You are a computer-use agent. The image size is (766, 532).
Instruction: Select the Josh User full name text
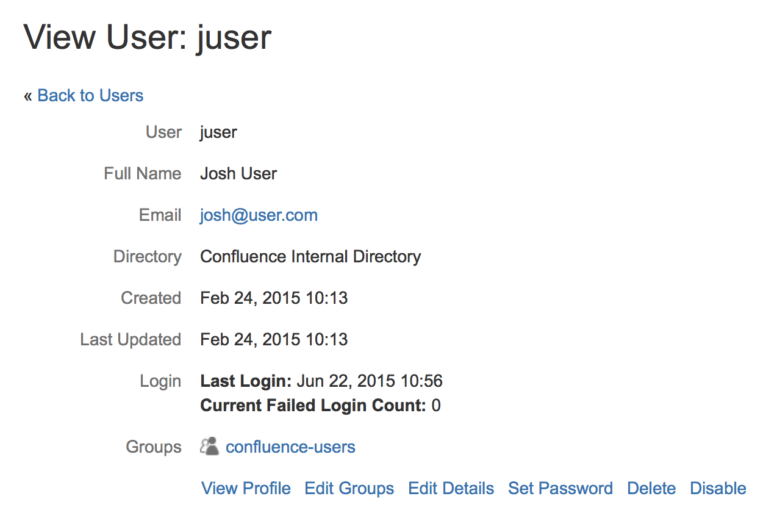tap(238, 174)
